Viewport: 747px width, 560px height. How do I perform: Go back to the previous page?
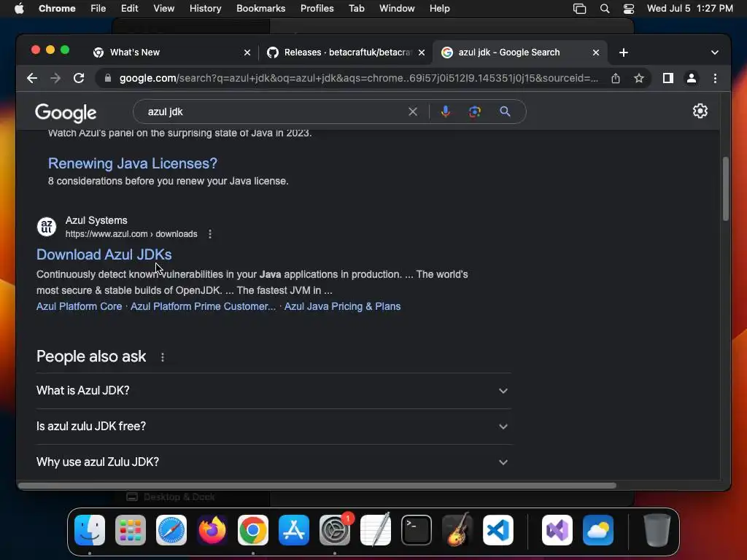32,78
